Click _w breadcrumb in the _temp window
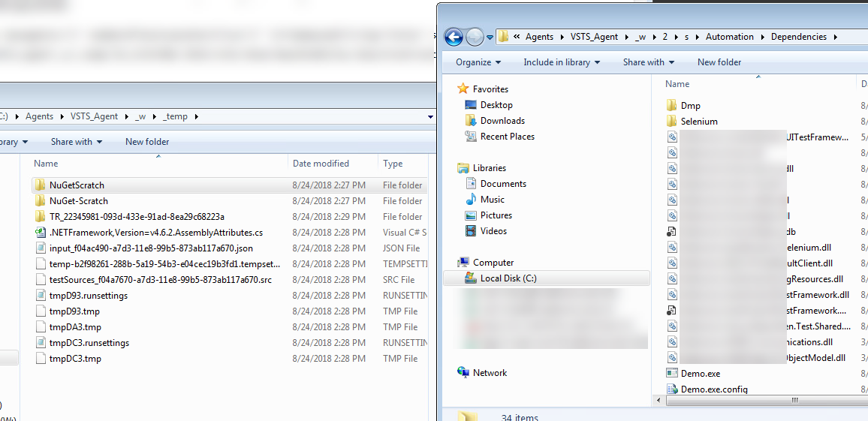The width and height of the screenshot is (868, 421). [140, 117]
